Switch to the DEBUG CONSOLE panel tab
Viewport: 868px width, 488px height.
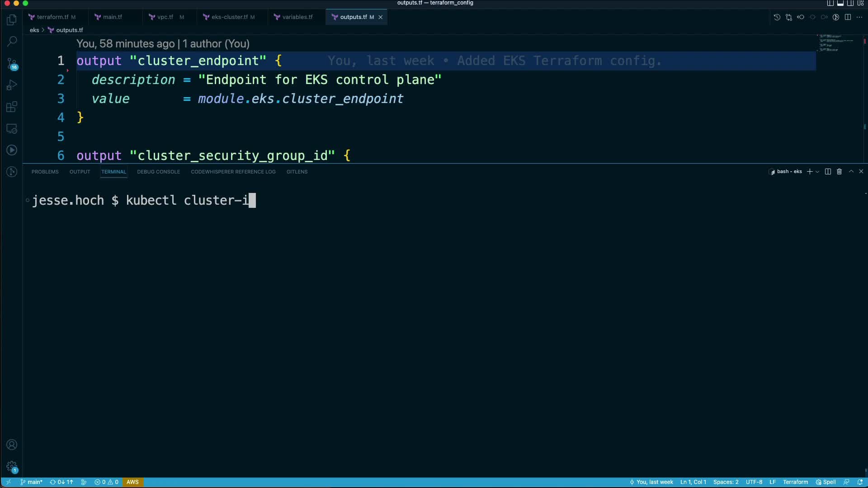tap(158, 172)
